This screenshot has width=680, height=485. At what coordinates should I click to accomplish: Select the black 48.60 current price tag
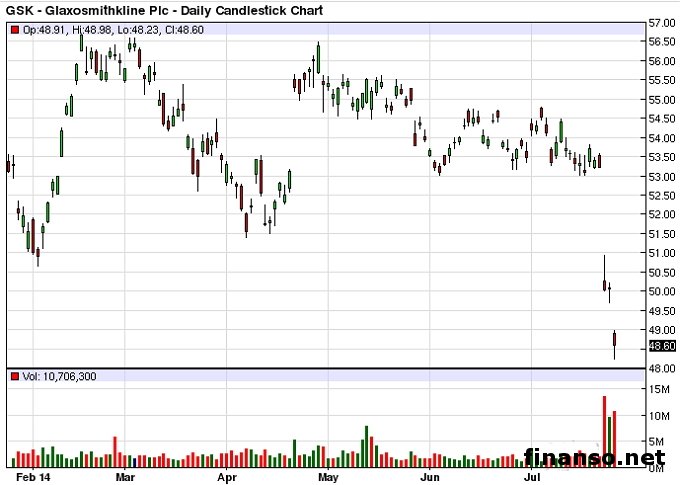[x=662, y=346]
